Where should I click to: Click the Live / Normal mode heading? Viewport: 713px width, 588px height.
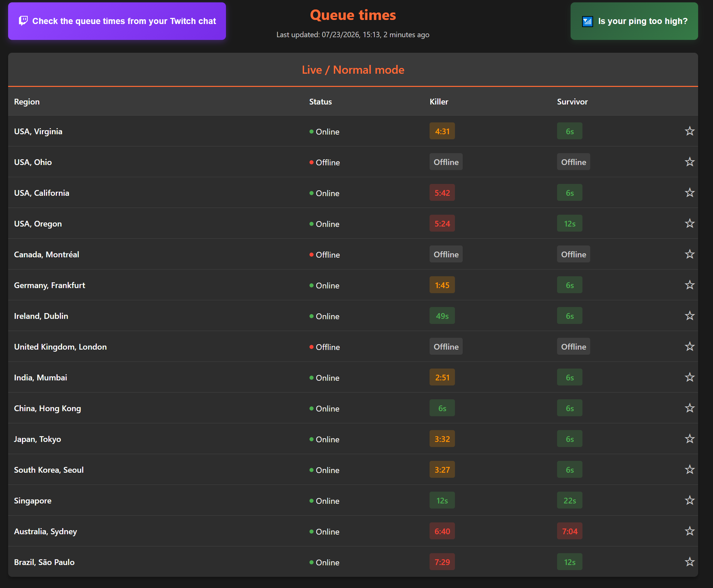[x=353, y=70]
